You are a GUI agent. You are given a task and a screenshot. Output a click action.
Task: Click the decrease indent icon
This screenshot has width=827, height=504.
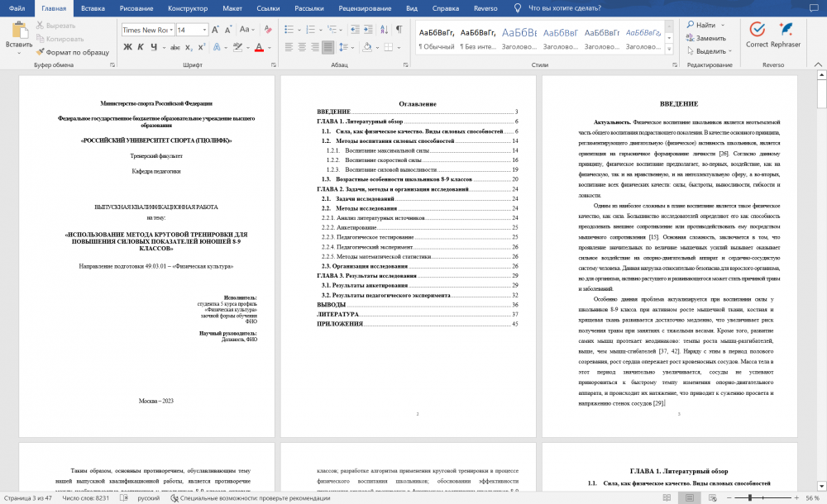355,30
